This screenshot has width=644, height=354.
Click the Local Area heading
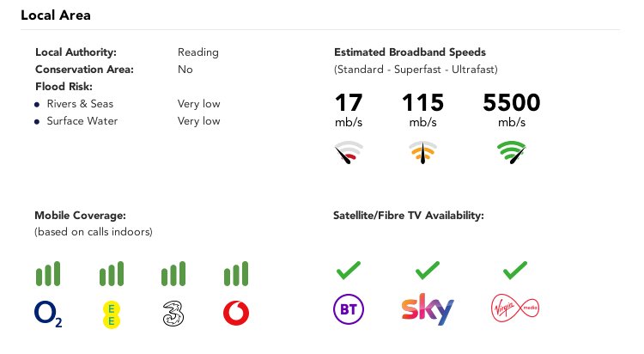[x=56, y=15]
